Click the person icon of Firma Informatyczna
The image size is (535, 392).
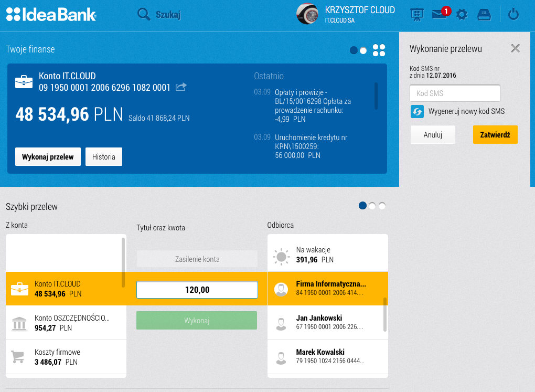281,290
